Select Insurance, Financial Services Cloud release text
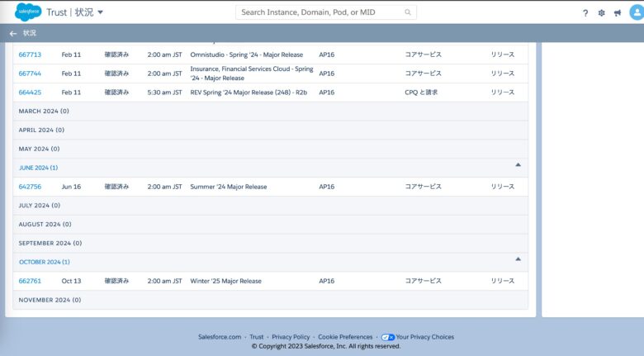The image size is (644, 356). pos(251,74)
